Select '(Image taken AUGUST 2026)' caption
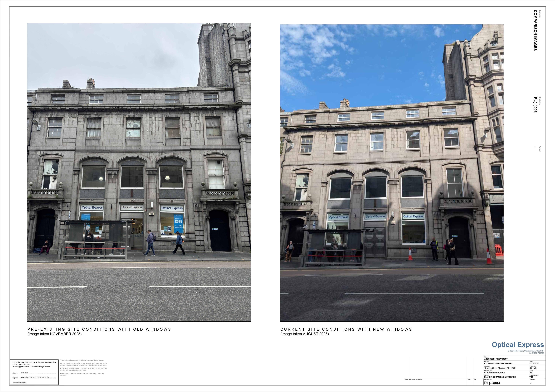The height and width of the screenshot is (392, 555). point(305,334)
